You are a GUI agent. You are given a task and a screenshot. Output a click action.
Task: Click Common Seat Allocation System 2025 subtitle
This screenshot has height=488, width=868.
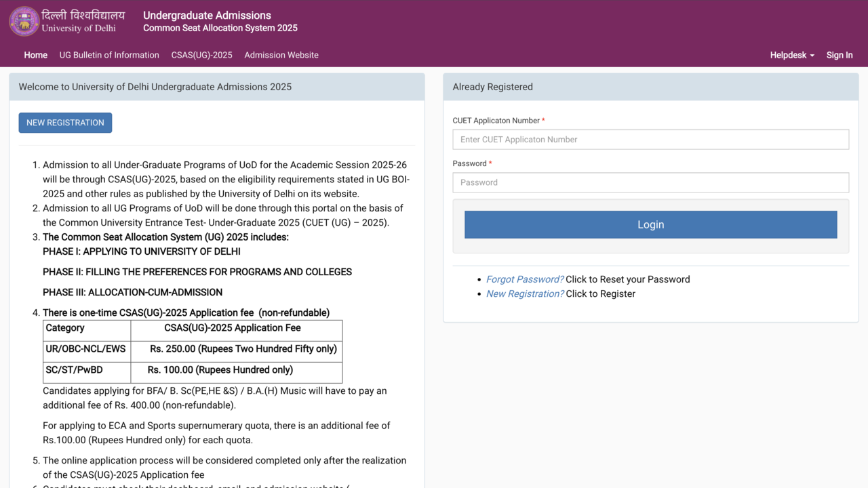click(220, 28)
